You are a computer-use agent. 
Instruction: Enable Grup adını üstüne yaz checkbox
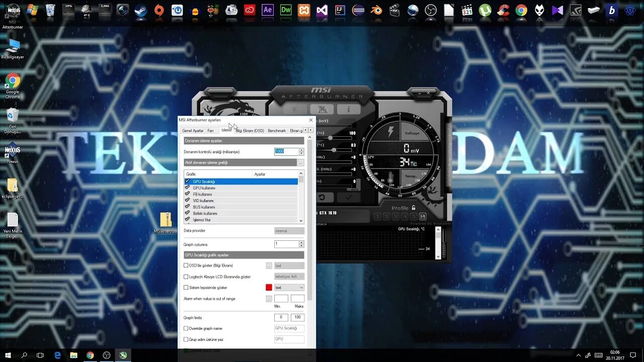pos(186,339)
